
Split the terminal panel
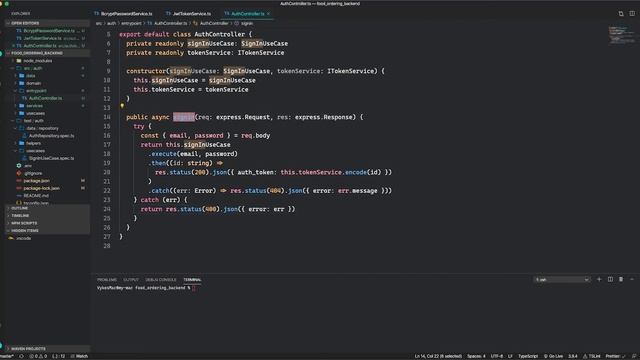pos(610,280)
